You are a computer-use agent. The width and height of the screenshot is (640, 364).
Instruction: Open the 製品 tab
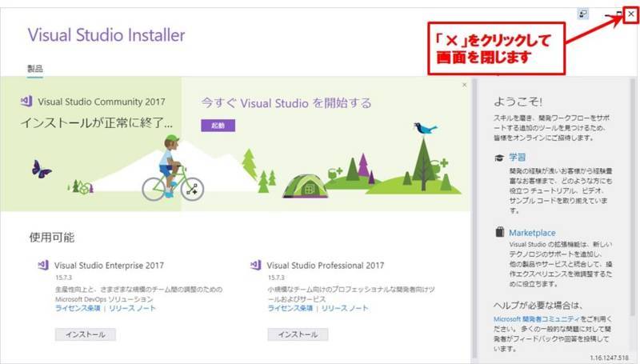coord(35,68)
